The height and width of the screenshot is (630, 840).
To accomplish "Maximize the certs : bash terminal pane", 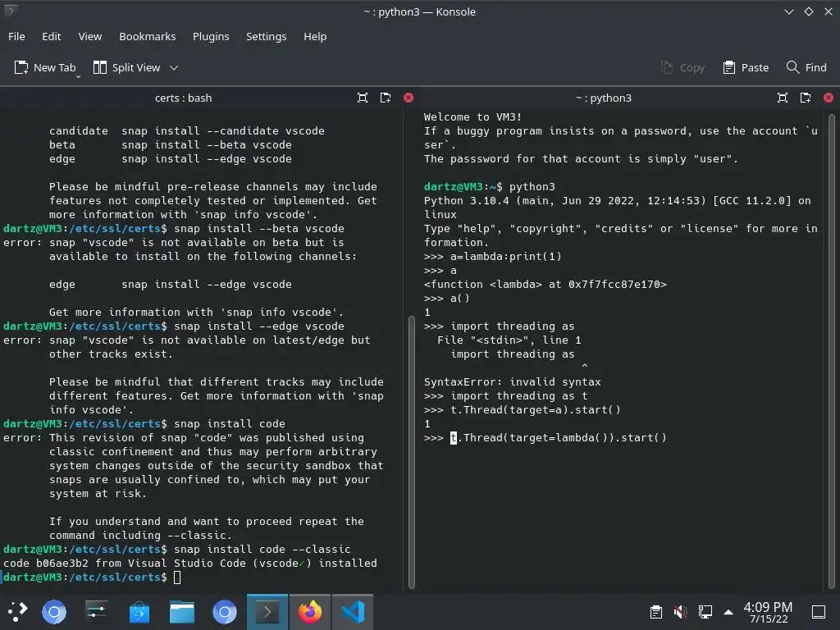I will [x=363, y=98].
